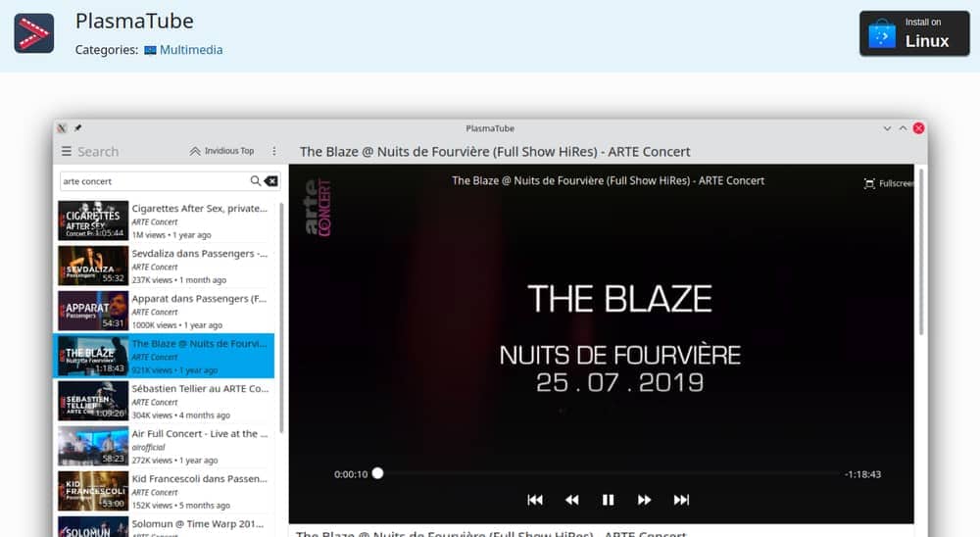Click the magnifier search icon
Screen dimensions: 980x537
click(x=255, y=181)
